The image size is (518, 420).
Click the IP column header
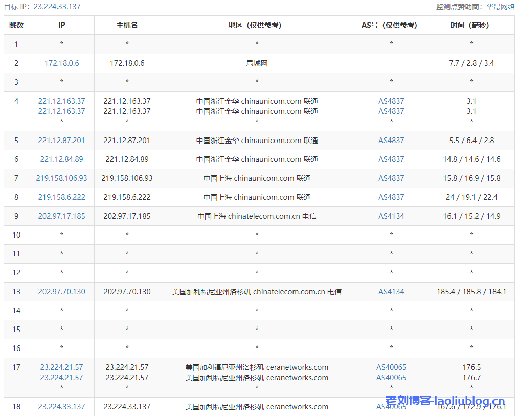pyautogui.click(x=61, y=25)
